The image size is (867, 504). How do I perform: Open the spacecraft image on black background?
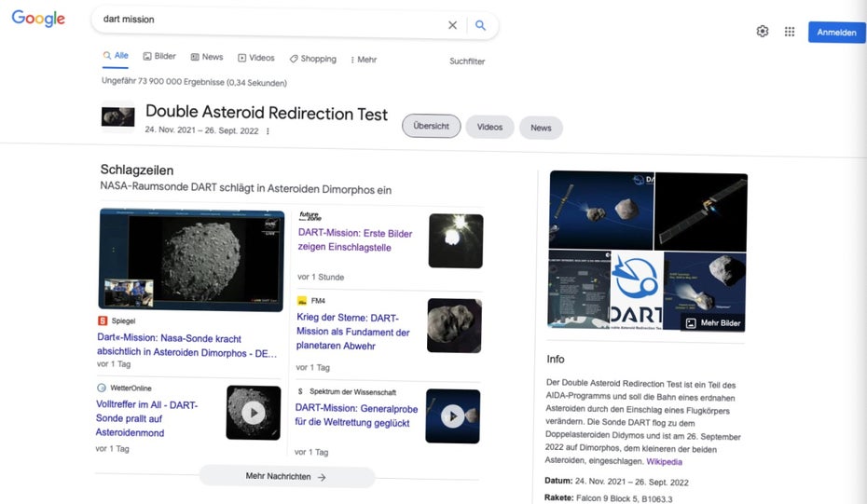[700, 212]
